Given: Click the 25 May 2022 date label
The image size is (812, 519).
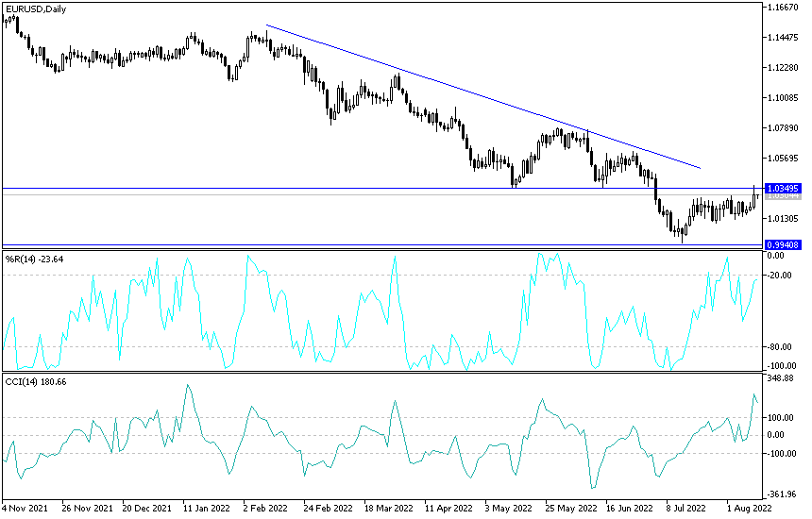Looking at the screenshot, I should (570, 508).
